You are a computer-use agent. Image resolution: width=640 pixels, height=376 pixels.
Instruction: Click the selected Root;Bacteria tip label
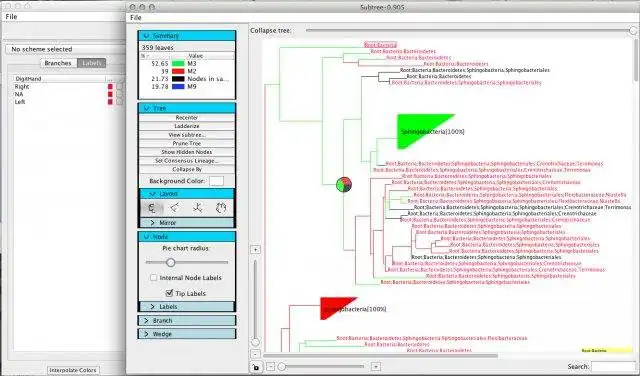point(380,45)
